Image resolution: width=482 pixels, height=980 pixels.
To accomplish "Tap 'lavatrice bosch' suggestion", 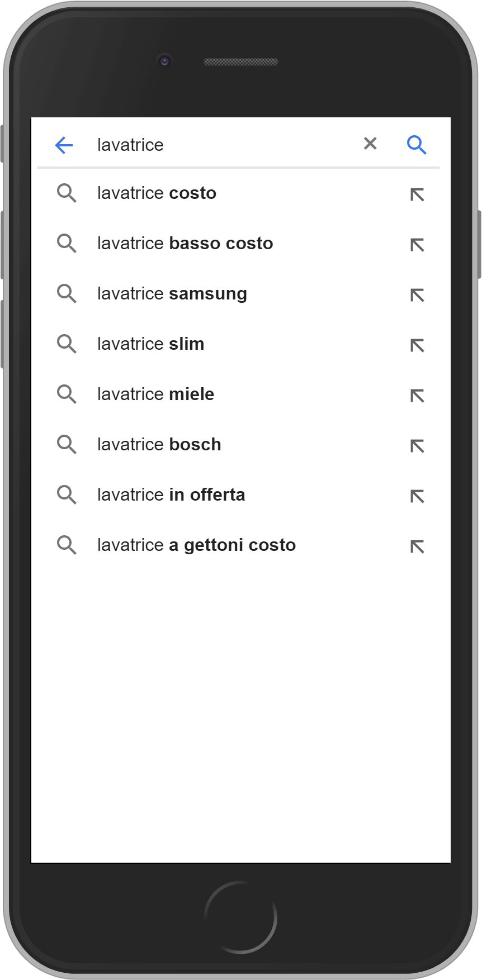I will [159, 445].
